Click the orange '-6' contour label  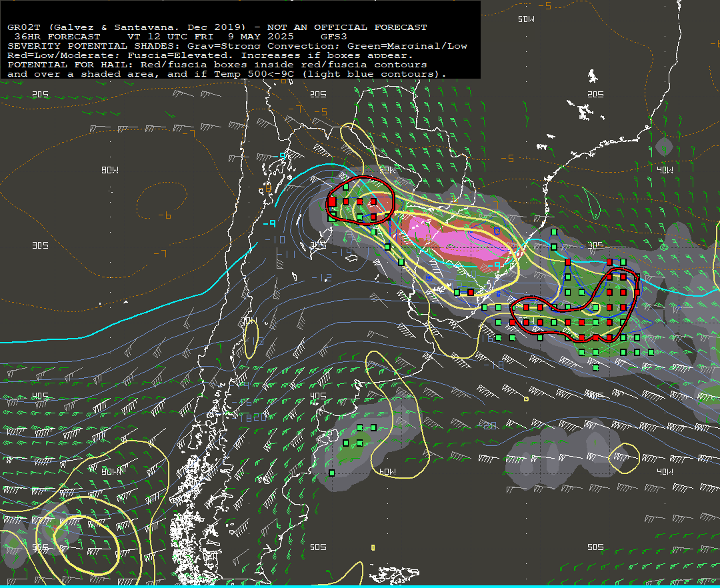point(165,215)
